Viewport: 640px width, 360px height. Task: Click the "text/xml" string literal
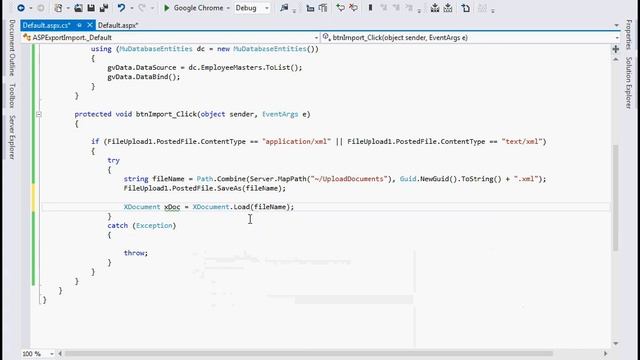point(522,142)
